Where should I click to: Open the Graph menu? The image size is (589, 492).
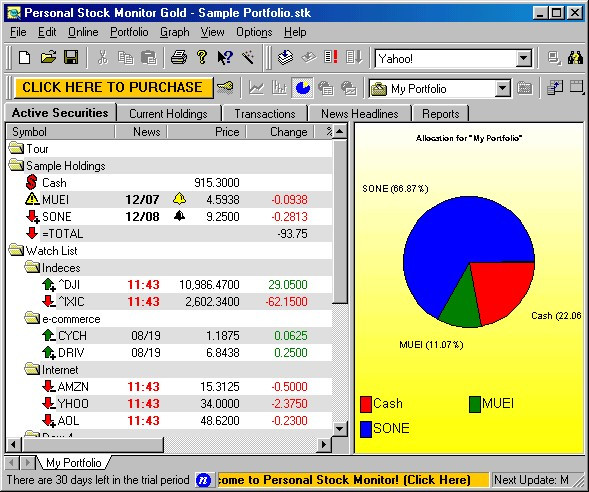pos(174,32)
